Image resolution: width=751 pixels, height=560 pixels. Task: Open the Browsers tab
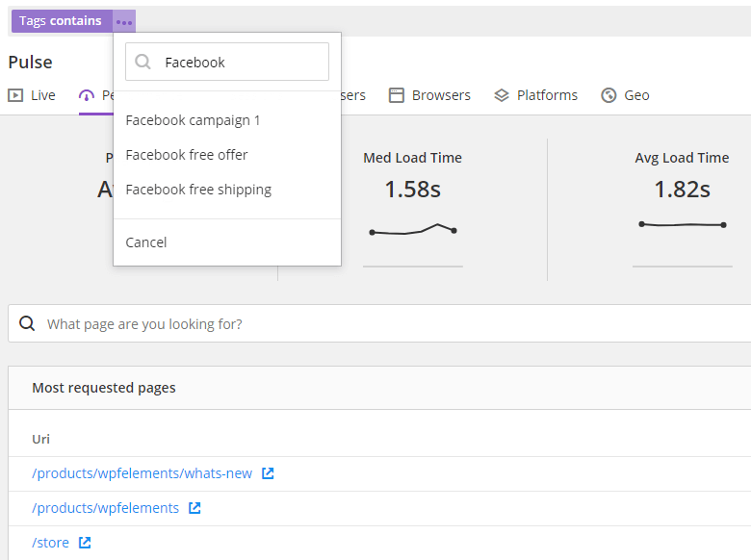click(429, 95)
